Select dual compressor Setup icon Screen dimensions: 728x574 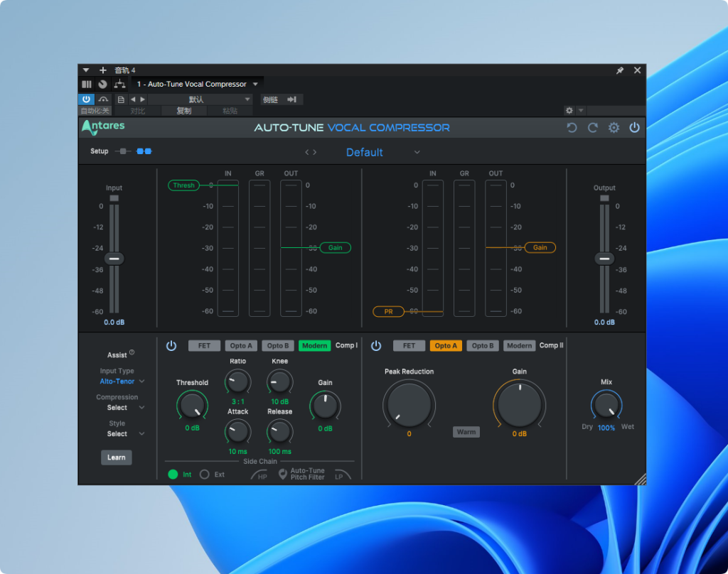(144, 151)
